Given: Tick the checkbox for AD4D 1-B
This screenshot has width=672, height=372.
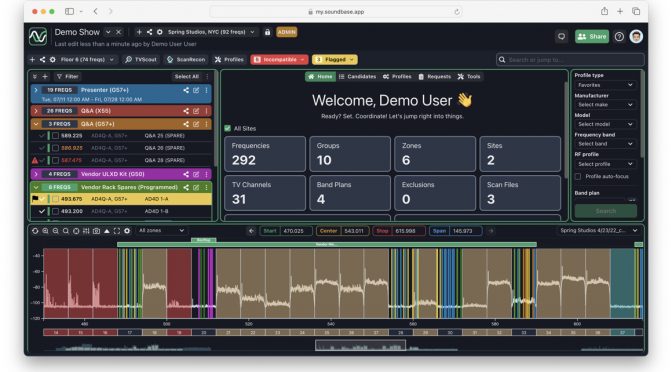Looking at the screenshot, I should (x=55, y=211).
